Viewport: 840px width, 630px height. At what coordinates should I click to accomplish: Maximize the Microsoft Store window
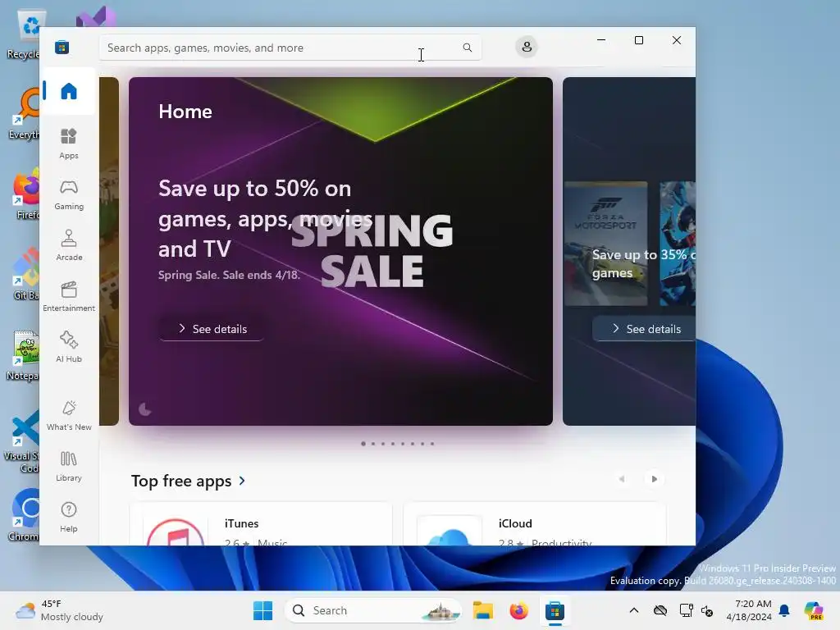pos(638,40)
